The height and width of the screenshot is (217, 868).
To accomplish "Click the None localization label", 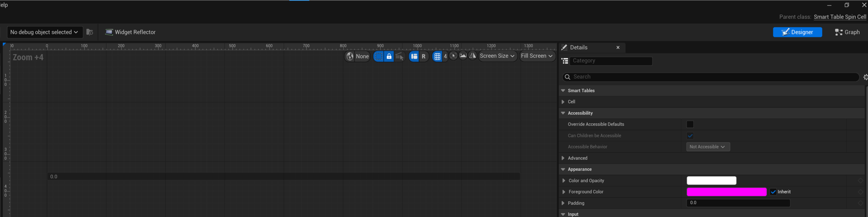I will [x=362, y=56].
